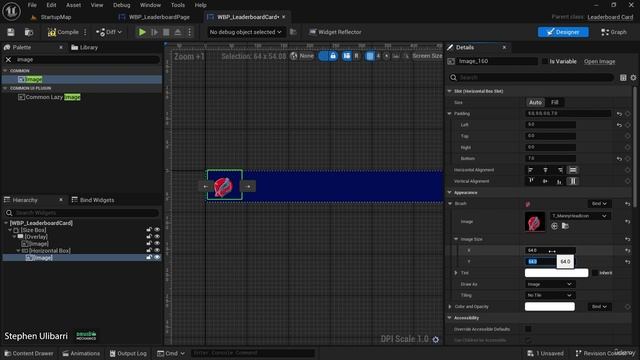This screenshot has height=360, width=640.
Task: Select Horizontal Box in hierarchy
Action: (x=49, y=251)
